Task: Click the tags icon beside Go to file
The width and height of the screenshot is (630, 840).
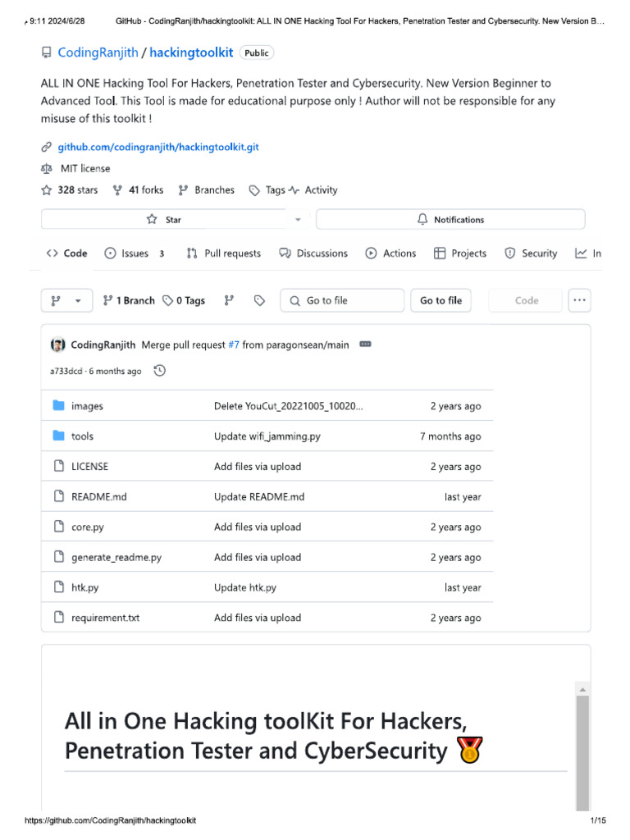Action: [x=259, y=300]
